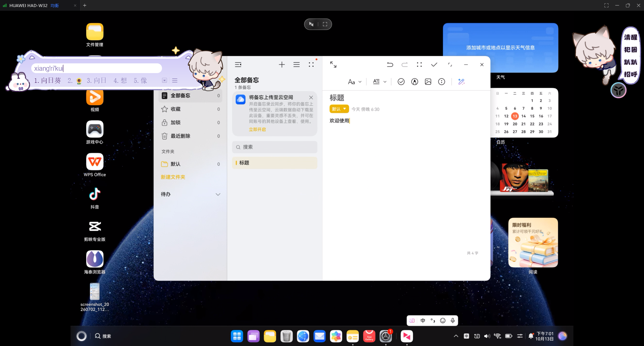Undo the last edit in the note
The width and height of the screenshot is (644, 346).
pyautogui.click(x=390, y=65)
